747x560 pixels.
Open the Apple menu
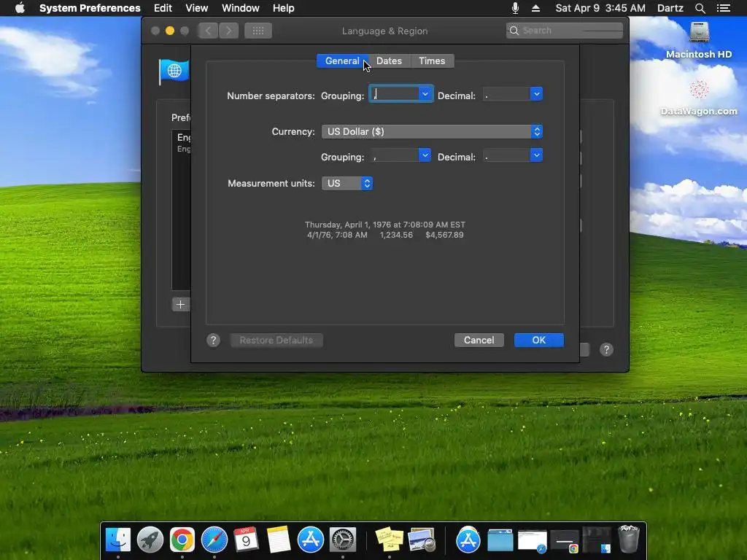pyautogui.click(x=20, y=8)
